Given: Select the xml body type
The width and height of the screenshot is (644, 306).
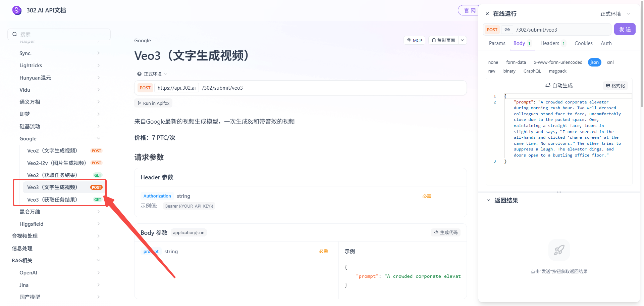Looking at the screenshot, I should click(x=610, y=62).
